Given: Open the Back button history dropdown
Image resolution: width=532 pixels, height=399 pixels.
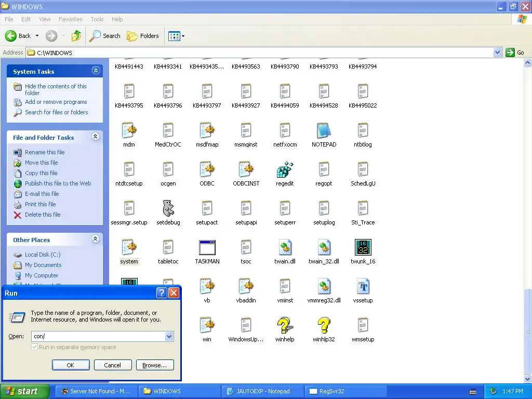Looking at the screenshot, I should [37, 36].
